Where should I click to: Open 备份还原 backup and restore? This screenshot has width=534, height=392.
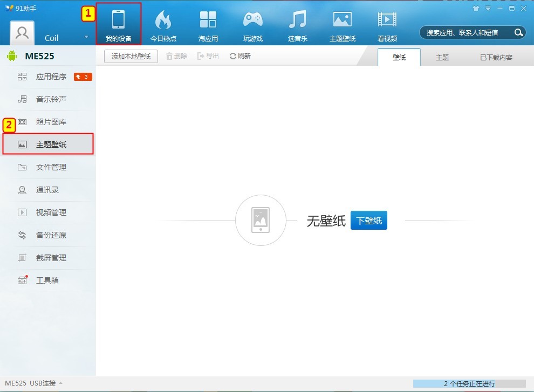click(51, 235)
